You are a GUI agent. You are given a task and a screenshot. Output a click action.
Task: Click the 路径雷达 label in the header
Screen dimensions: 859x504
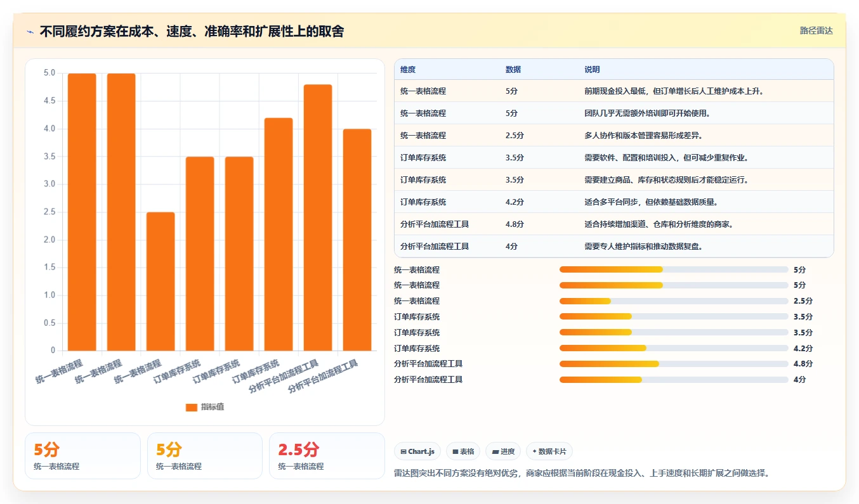pyautogui.click(x=816, y=30)
